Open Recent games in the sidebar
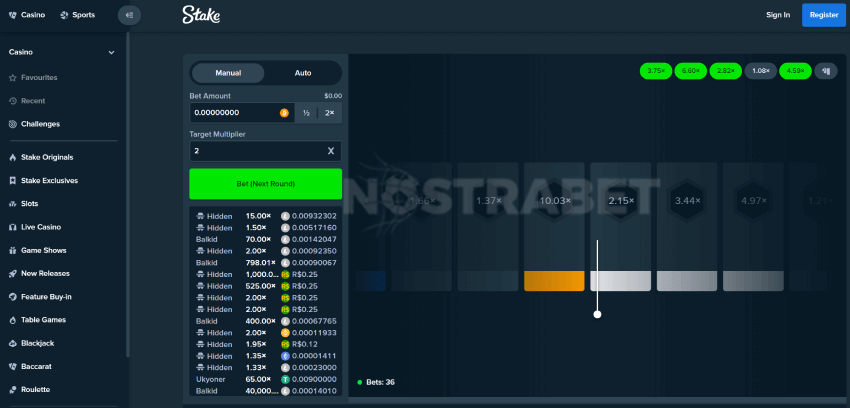Viewport: 850px width, 408px height. point(27,101)
